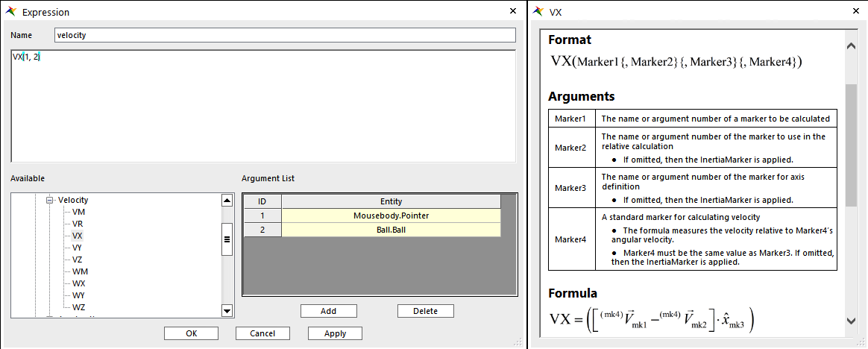Select WM in the Available tree
Viewport: 868px width, 349px height.
point(80,271)
